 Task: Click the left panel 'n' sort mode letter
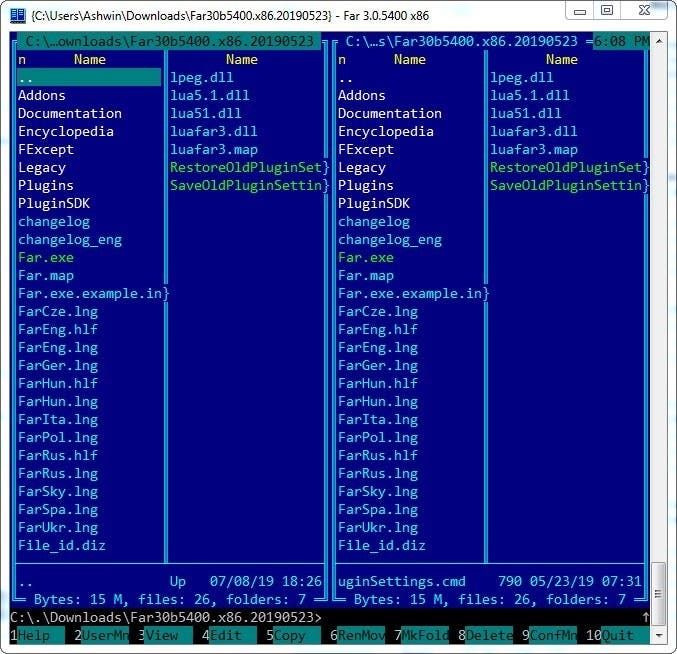[22, 60]
